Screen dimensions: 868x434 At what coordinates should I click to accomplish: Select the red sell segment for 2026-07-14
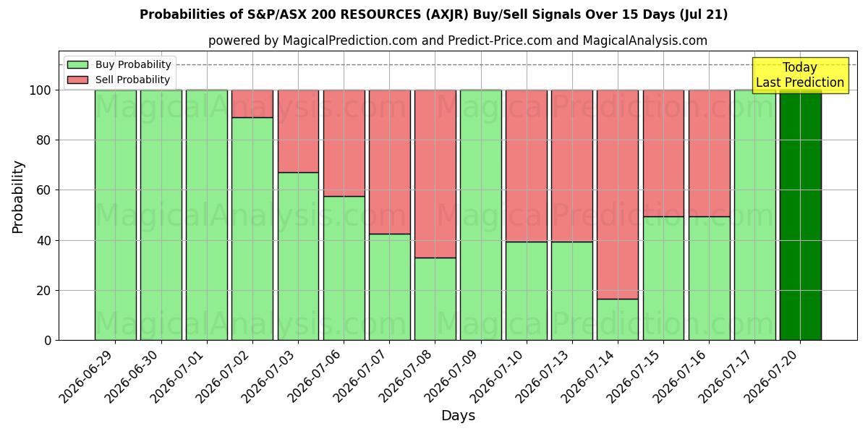(618, 195)
